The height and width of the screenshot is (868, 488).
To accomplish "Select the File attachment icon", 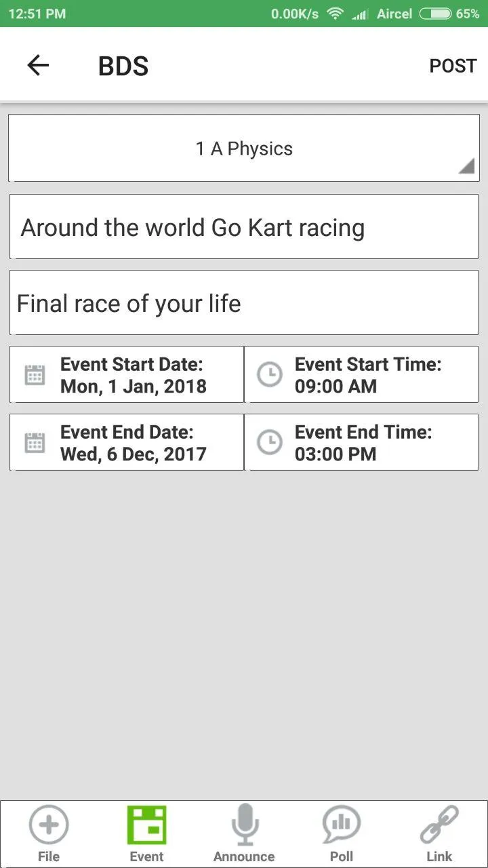I will (x=49, y=825).
